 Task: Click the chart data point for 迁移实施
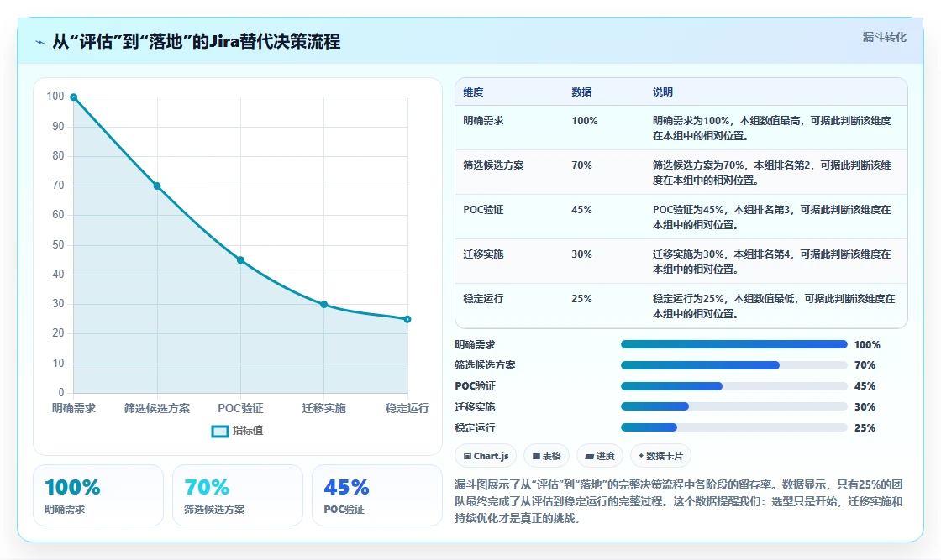tap(324, 305)
